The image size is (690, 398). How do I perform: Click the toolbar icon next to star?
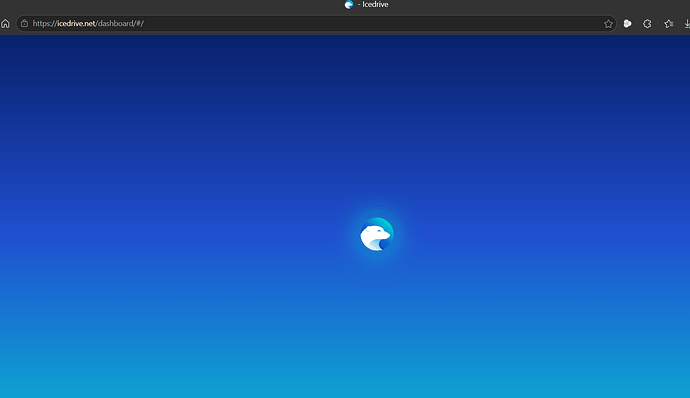[628, 24]
